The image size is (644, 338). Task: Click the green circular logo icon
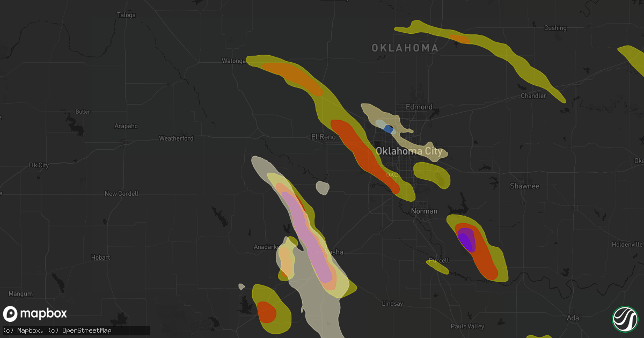[x=625, y=318]
